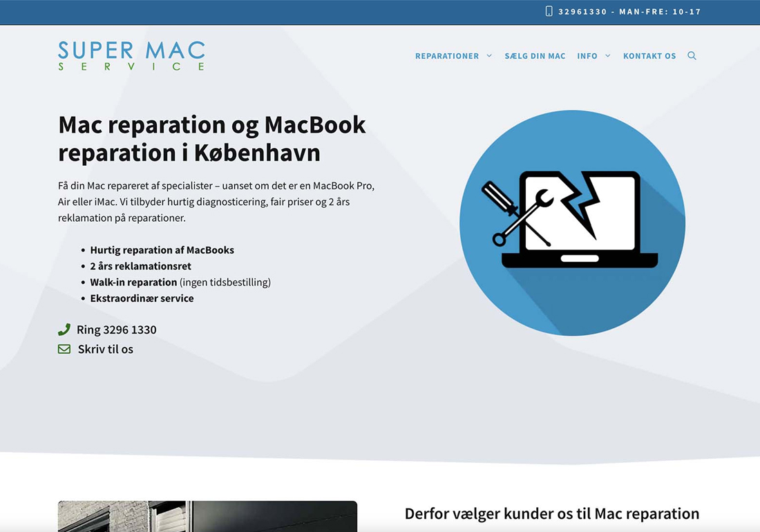Click the broken laptop repair illustration
The height and width of the screenshot is (532, 760).
[573, 223]
